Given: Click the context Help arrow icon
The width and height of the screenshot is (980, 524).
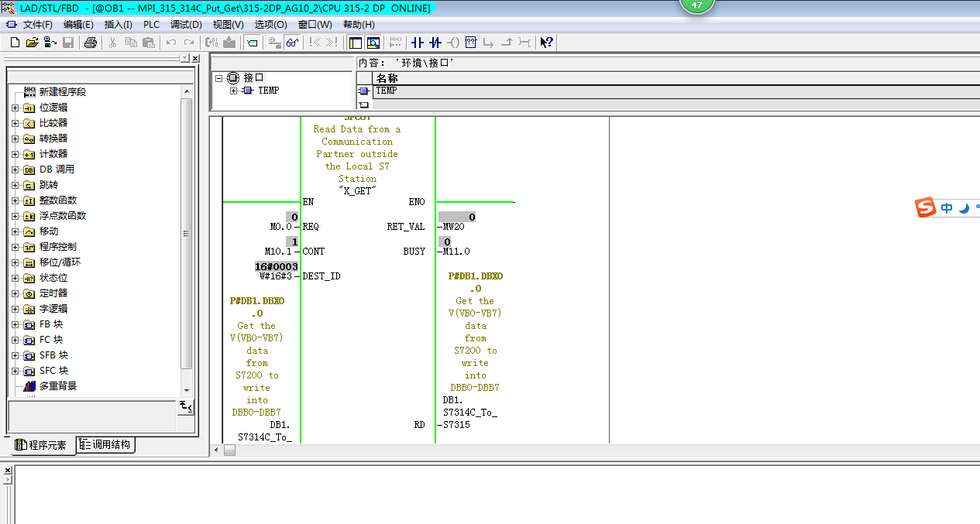Looking at the screenshot, I should [547, 43].
